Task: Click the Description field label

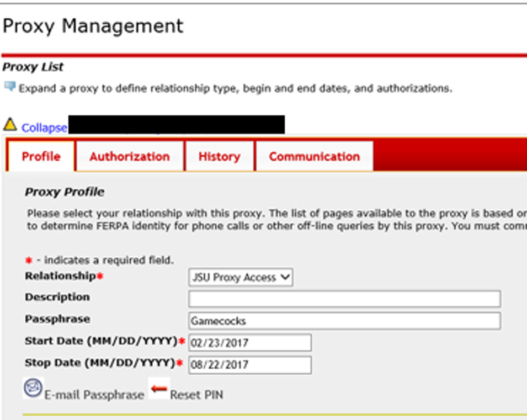Action: click(x=57, y=297)
